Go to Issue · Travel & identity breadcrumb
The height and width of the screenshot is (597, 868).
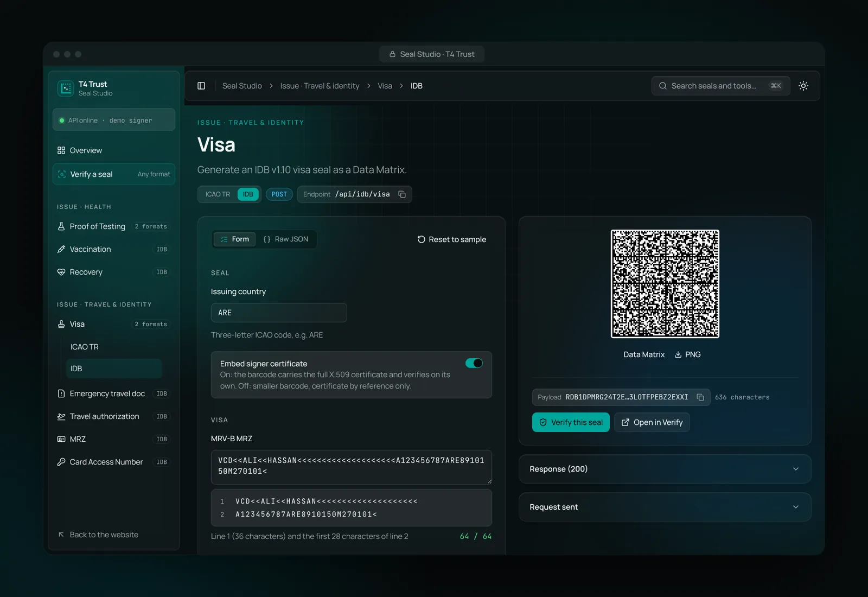[320, 86]
